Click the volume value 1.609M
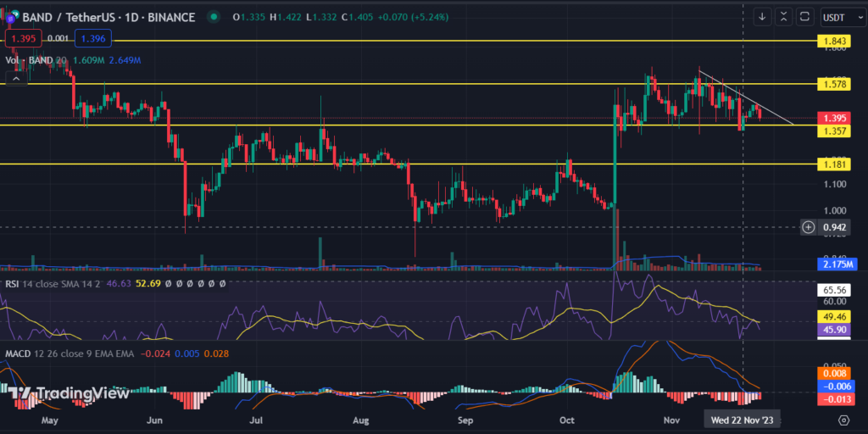Screen dimensions: 868x434 tap(88, 60)
